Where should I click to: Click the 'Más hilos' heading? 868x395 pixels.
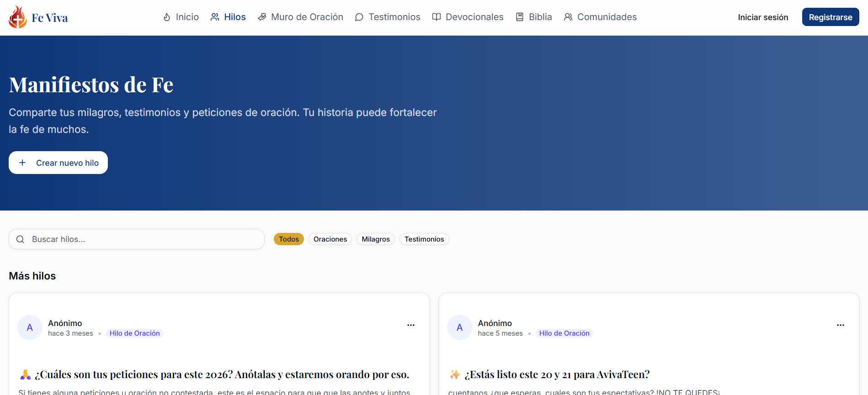click(x=32, y=276)
